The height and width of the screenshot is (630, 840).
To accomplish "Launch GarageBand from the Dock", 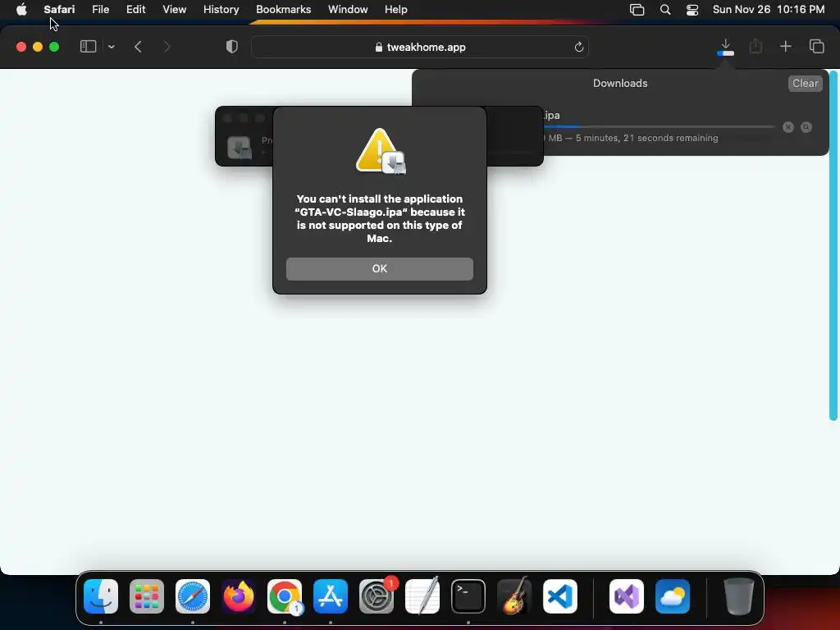I will (x=514, y=596).
